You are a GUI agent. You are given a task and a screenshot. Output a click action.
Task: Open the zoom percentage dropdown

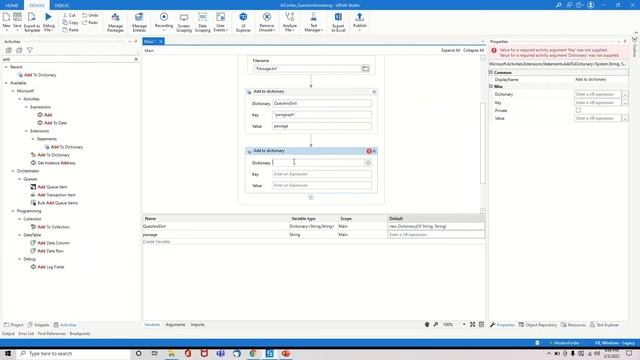(x=464, y=324)
